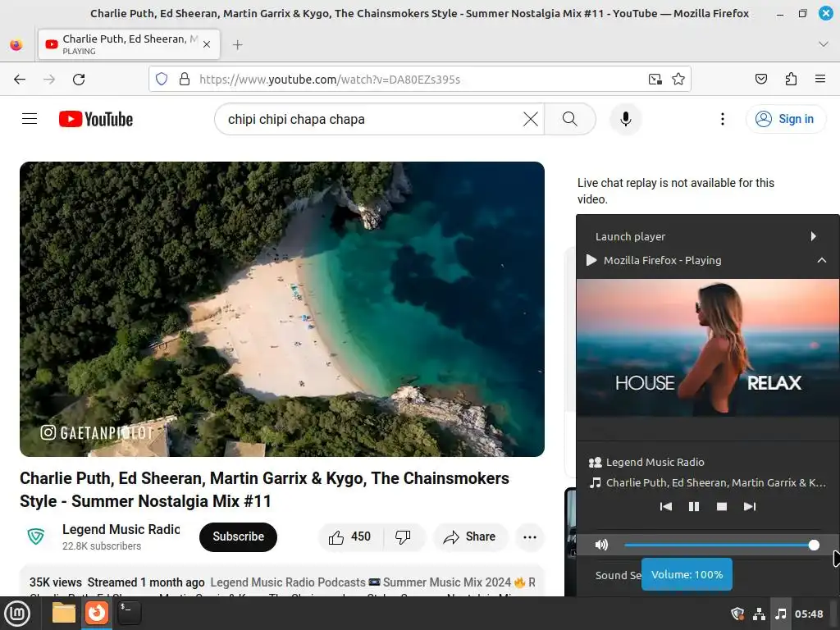Open Legend Music Radio channel avatar

[36, 536]
